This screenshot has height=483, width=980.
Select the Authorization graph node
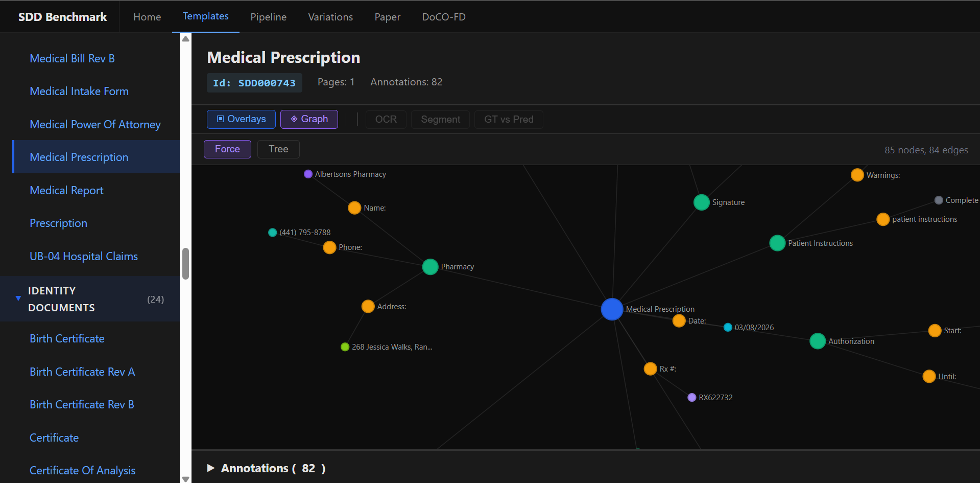817,341
